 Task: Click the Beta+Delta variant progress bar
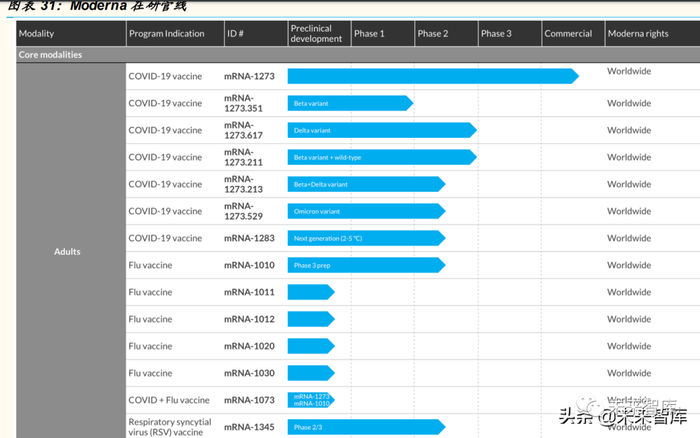[x=367, y=184]
